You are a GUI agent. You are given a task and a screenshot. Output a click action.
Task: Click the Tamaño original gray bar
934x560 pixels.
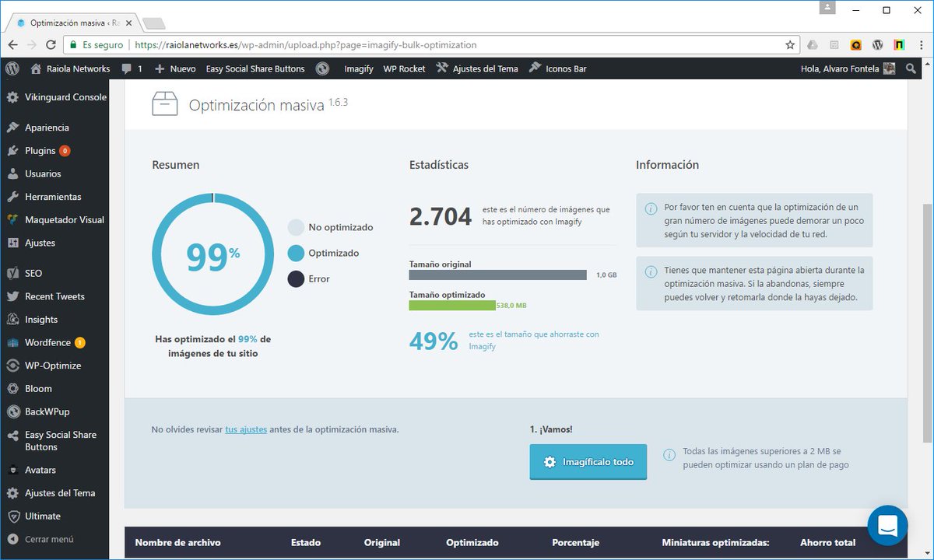497,275
